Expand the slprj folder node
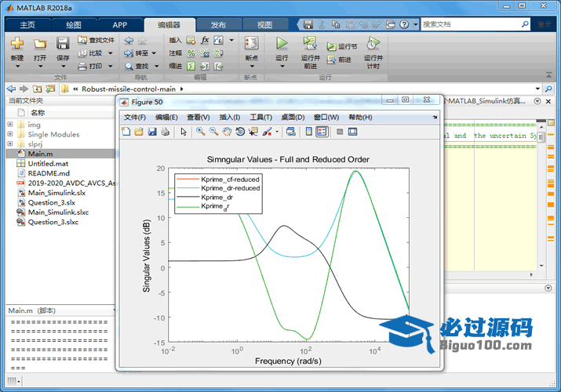Viewport: 561px width, 392px height. click(10, 143)
